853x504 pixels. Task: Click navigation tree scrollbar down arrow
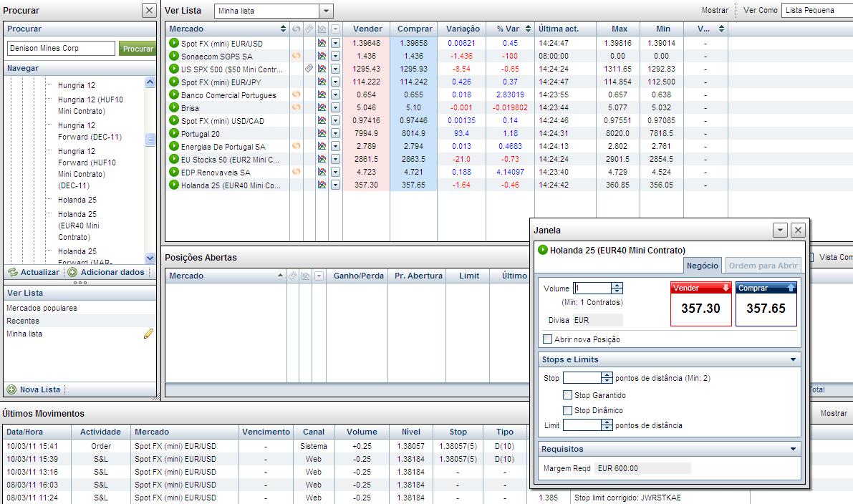click(x=150, y=258)
